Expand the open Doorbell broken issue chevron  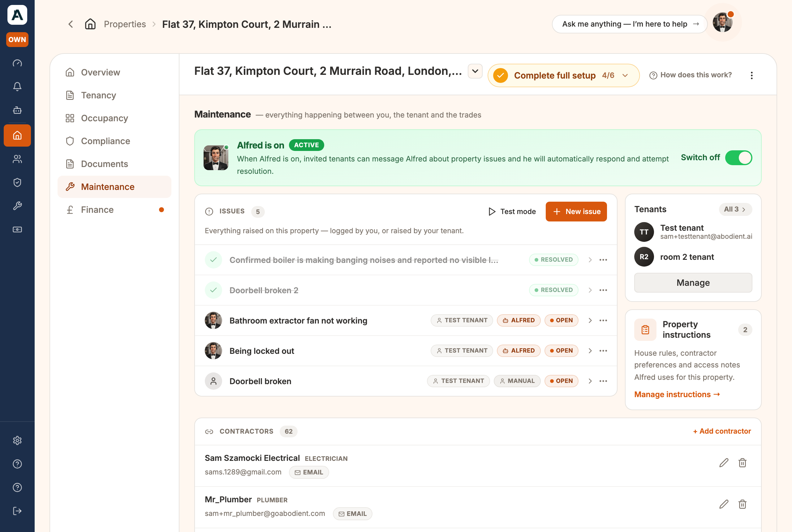590,381
